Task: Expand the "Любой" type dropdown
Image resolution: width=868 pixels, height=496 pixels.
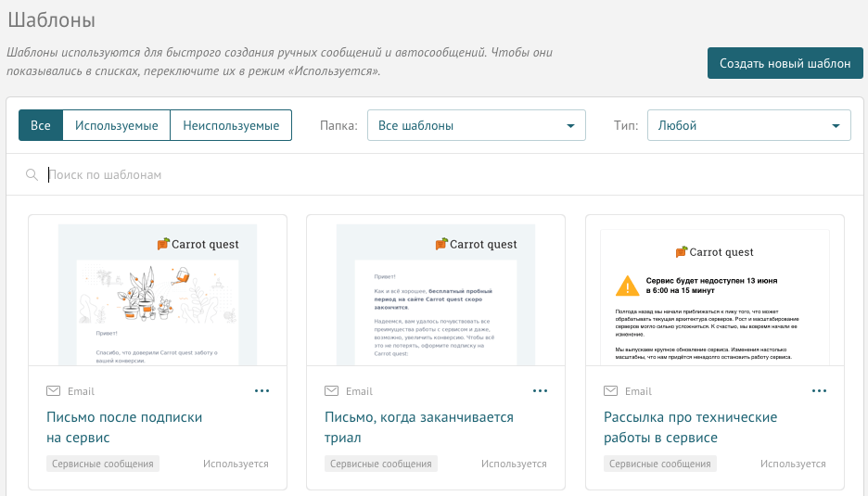Action: pyautogui.click(x=748, y=125)
